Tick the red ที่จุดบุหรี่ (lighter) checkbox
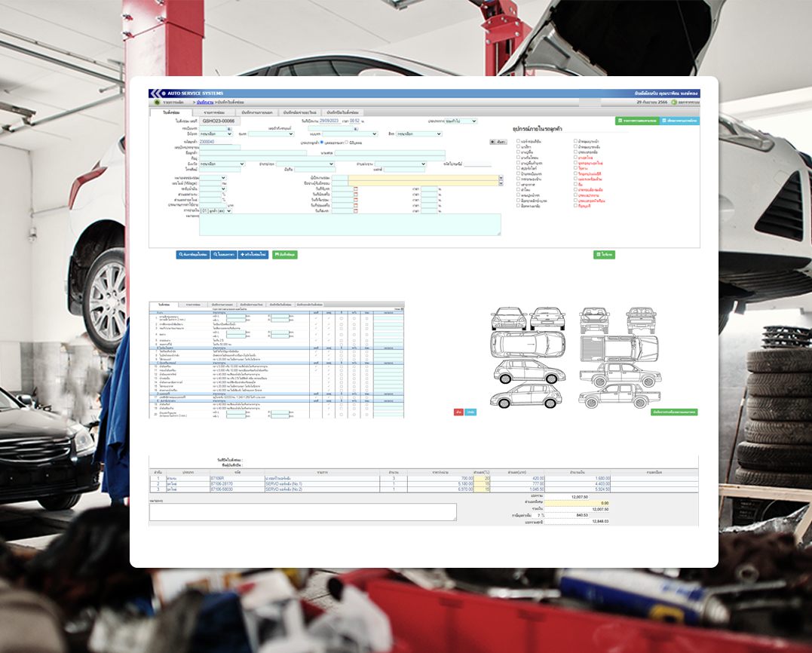 (x=575, y=206)
